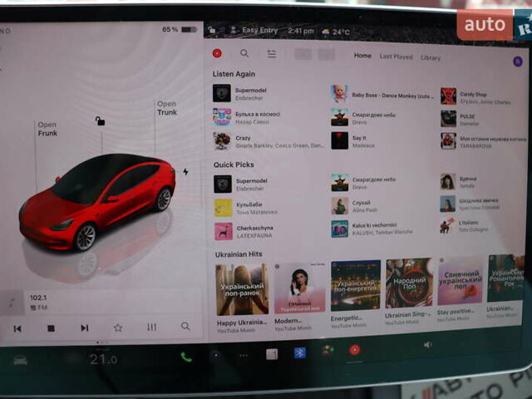
Task: Play Моя остання нервова клітина
Action: coord(484,141)
